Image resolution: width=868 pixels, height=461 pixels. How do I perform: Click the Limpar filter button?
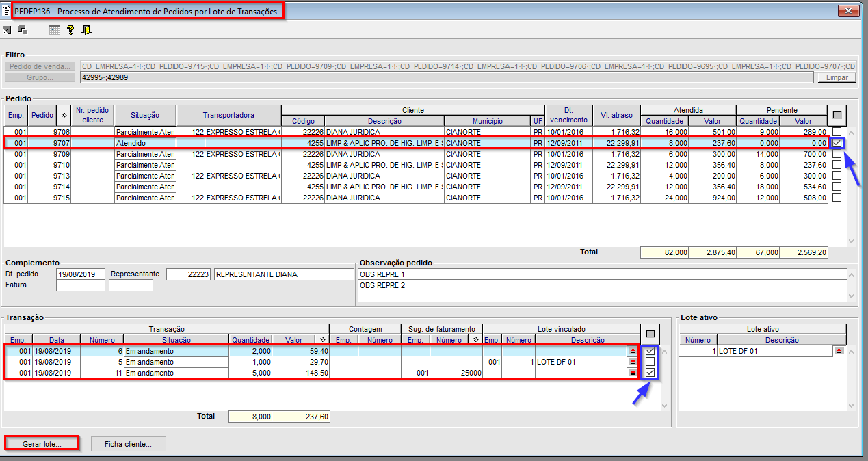point(837,77)
